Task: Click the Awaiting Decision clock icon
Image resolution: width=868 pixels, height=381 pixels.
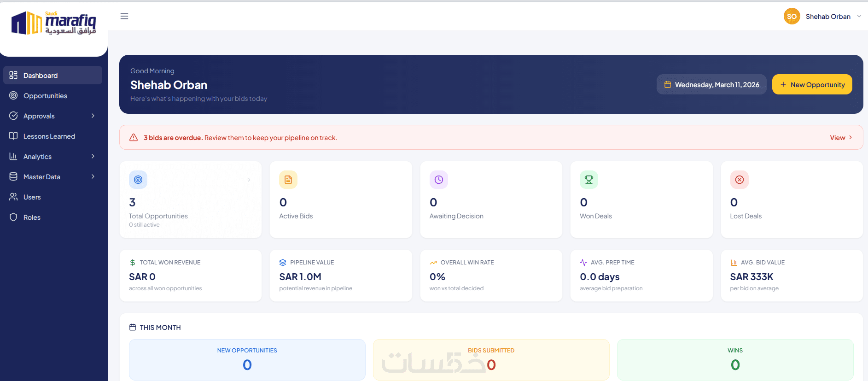Action: (439, 180)
